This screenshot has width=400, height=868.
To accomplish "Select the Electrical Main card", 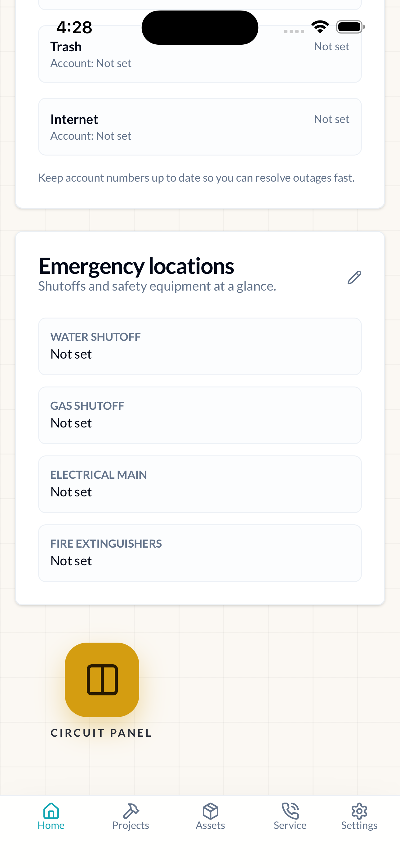I will tap(200, 484).
